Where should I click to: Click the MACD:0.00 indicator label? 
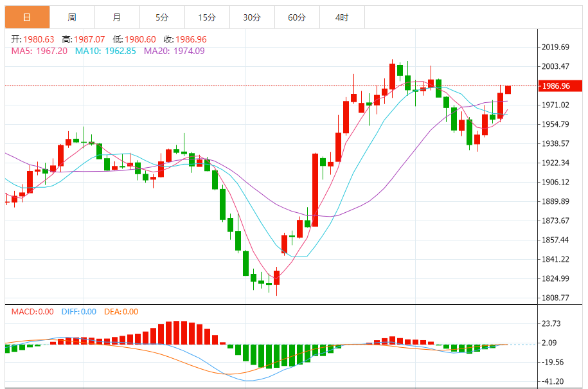(x=33, y=312)
